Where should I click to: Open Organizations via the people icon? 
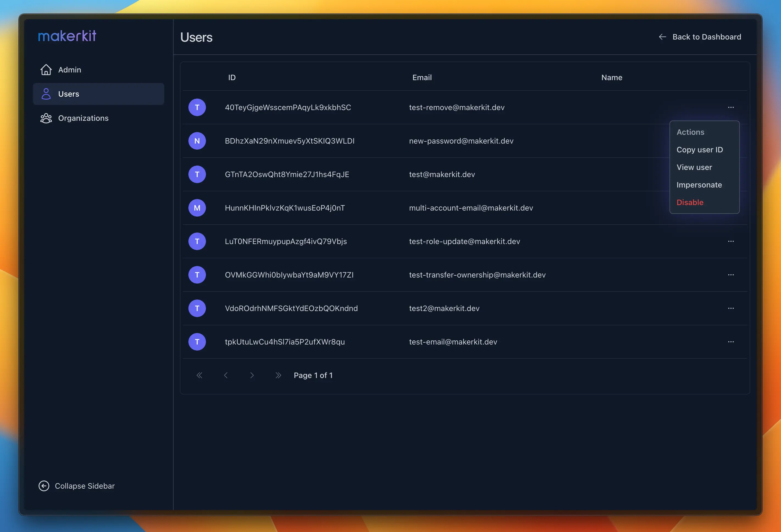coord(46,118)
